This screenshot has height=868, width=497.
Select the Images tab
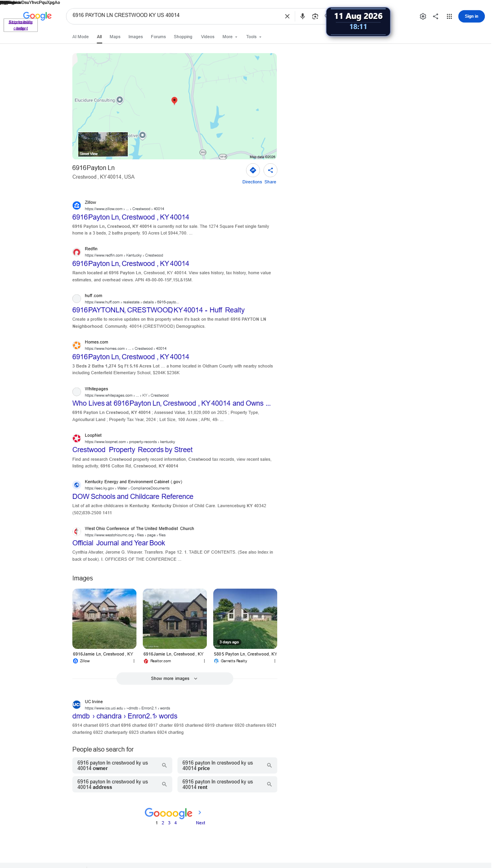[x=136, y=37]
